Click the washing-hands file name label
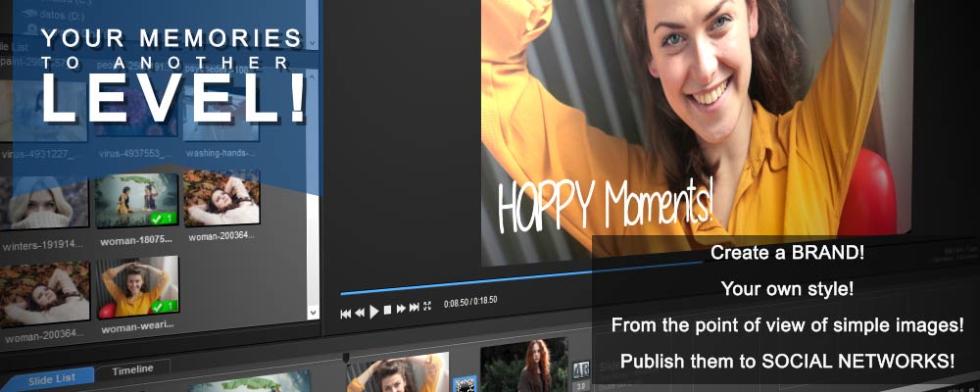 click(x=221, y=152)
